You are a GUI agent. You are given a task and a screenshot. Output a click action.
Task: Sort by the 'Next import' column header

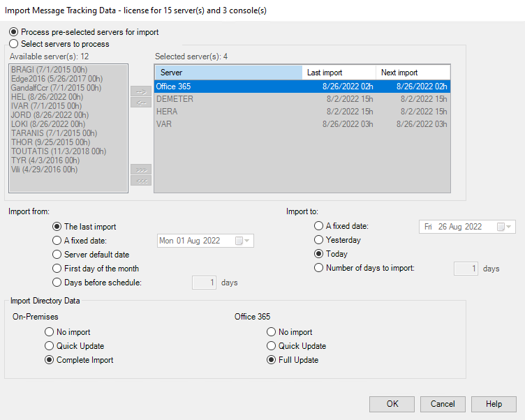point(412,73)
